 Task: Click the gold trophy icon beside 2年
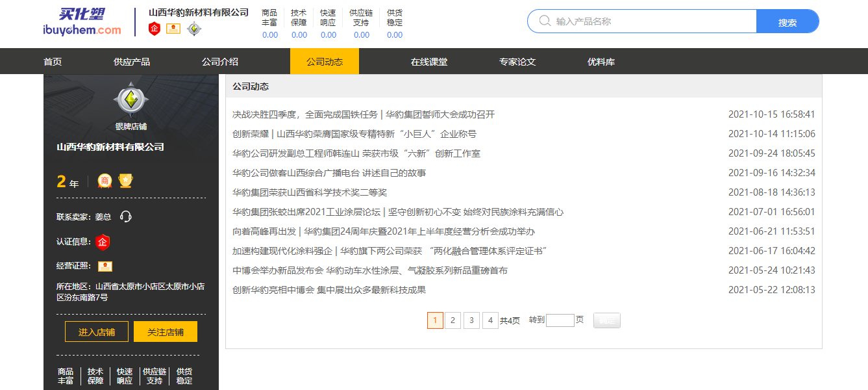[126, 181]
